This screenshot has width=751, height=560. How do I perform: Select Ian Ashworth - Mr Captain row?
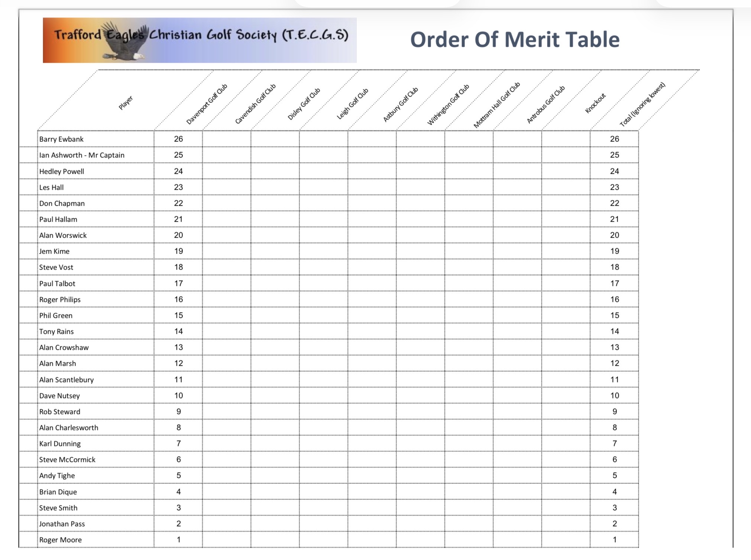tap(82, 155)
